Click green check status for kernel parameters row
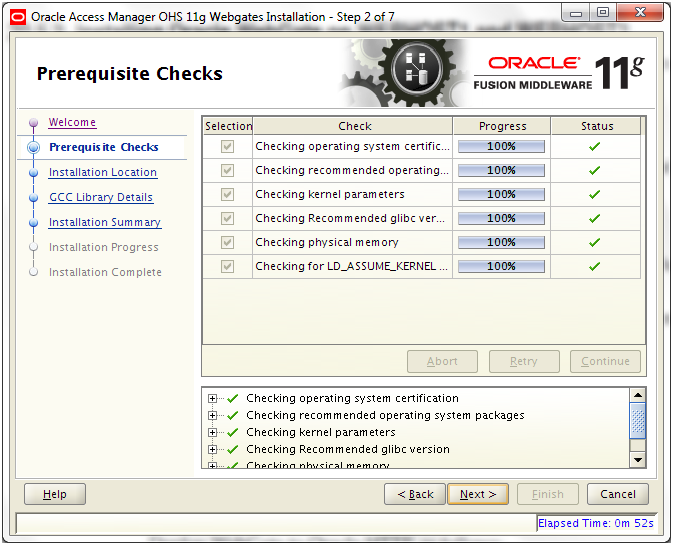This screenshot has width=673, height=545. click(x=594, y=195)
